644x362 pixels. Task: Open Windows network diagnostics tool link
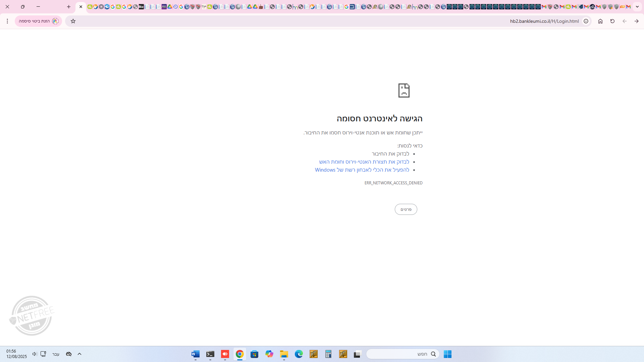tap(362, 170)
